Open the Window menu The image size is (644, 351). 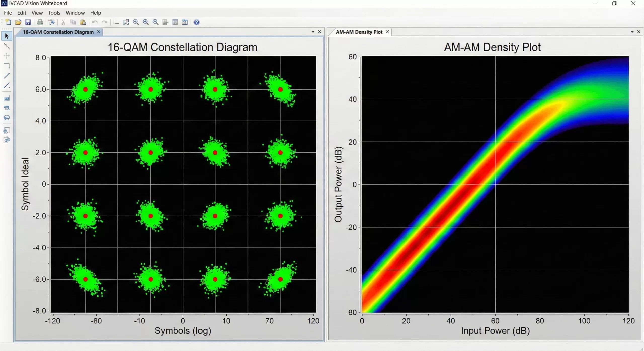[75, 13]
